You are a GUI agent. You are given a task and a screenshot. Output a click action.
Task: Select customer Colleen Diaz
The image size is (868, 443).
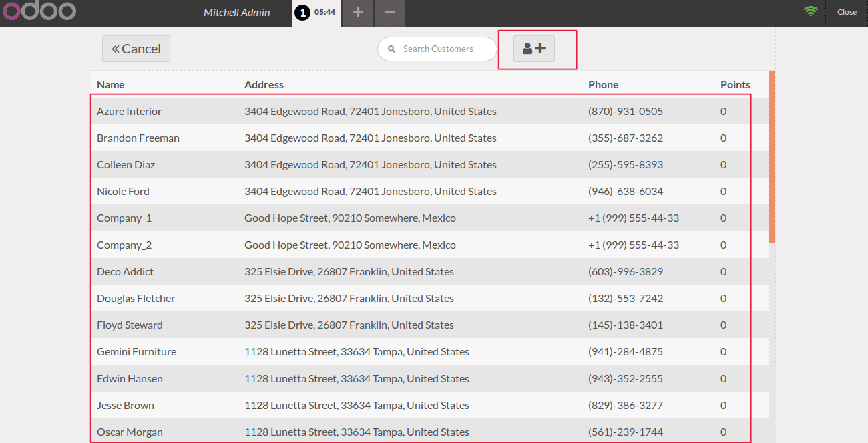coord(429,164)
